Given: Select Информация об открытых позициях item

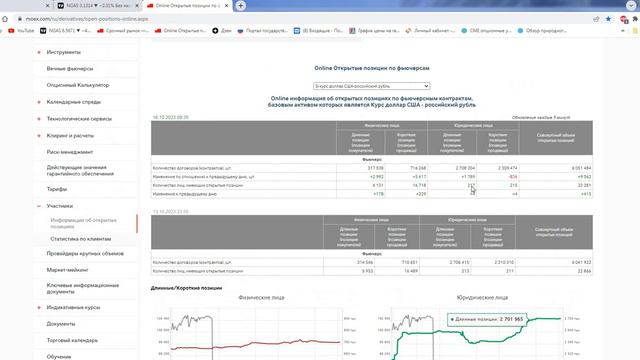Looking at the screenshot, I should pos(83,223).
